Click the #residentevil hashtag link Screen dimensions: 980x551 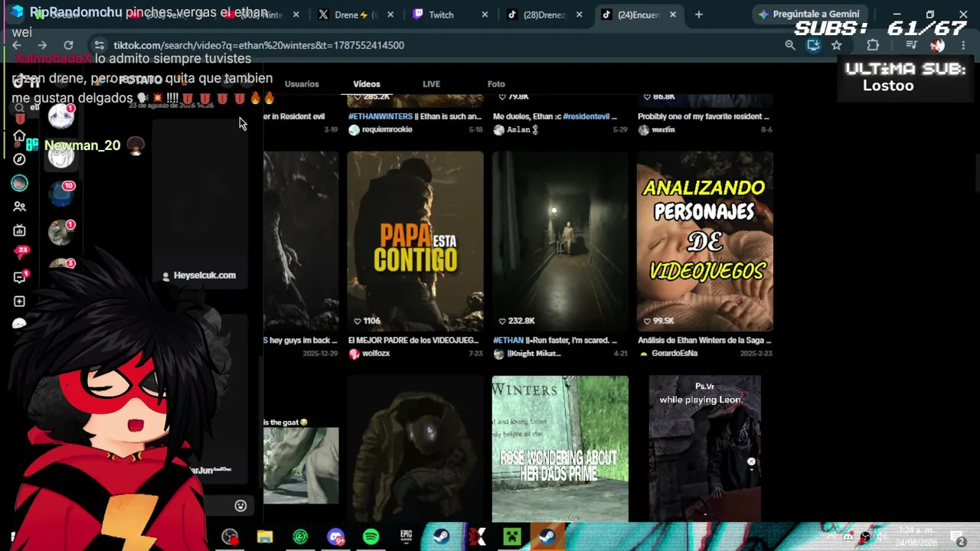(x=586, y=116)
